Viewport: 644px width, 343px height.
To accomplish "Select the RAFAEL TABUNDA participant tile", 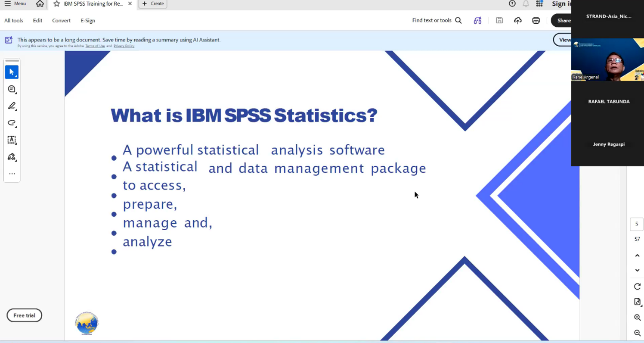I will tap(609, 102).
